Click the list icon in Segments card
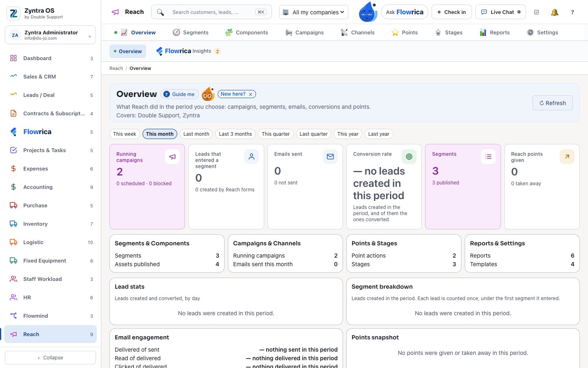The width and height of the screenshot is (588, 368). click(x=488, y=157)
